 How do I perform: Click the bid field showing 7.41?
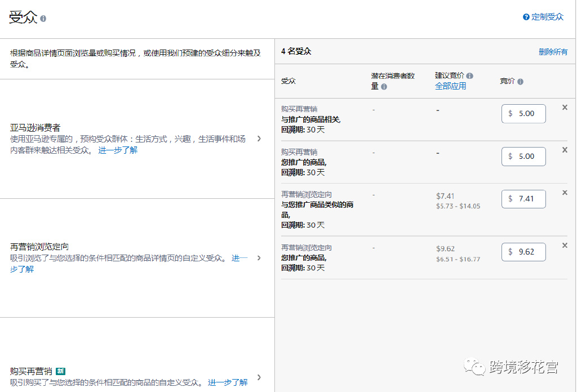523,199
